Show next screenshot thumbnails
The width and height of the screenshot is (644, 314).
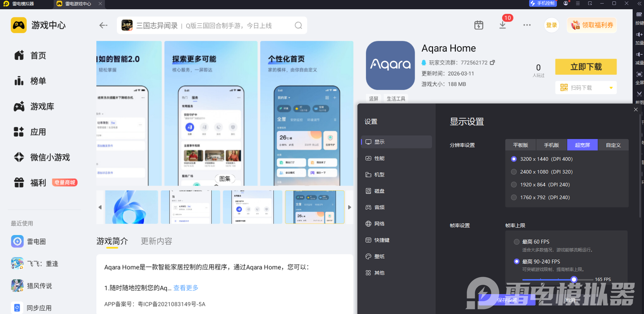point(350,207)
